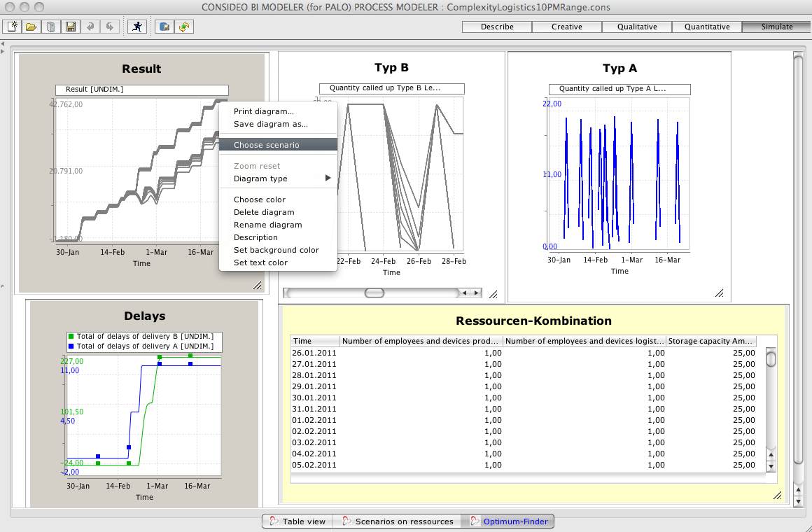Toggle the Qualitative mode button

point(637,27)
